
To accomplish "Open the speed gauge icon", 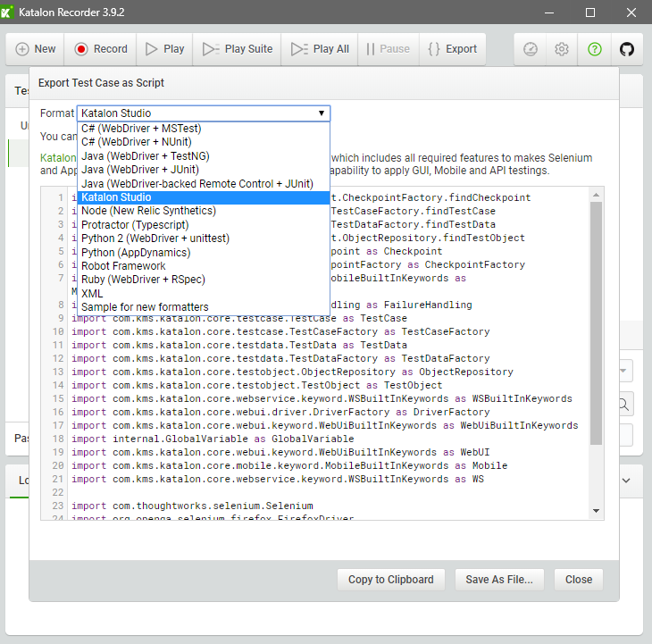I will click(531, 49).
